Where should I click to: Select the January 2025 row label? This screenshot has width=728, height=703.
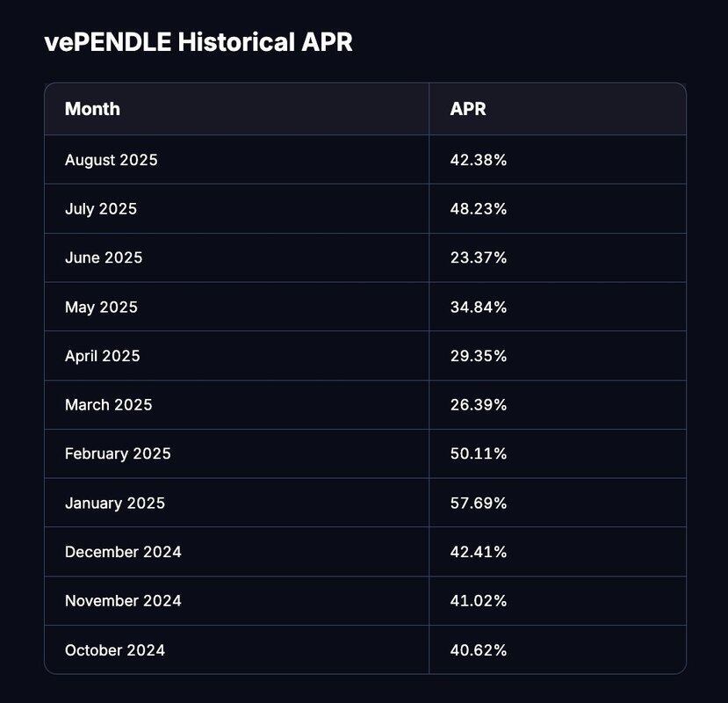coord(115,503)
